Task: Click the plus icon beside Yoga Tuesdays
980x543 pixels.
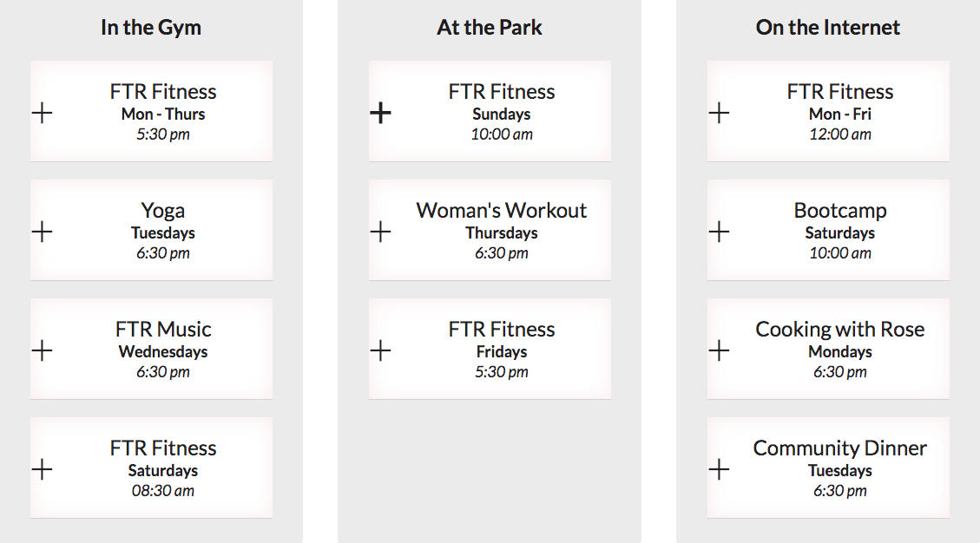Action: click(x=42, y=232)
